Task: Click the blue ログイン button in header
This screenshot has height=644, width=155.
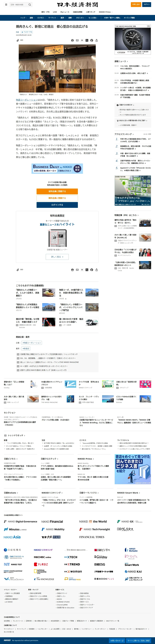Action: click(x=147, y=4)
